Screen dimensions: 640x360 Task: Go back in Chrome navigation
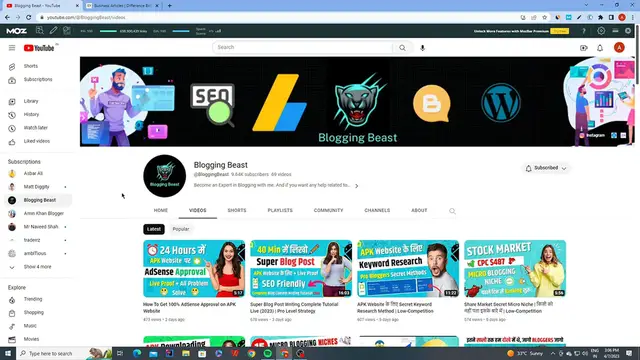pyautogui.click(x=7, y=18)
